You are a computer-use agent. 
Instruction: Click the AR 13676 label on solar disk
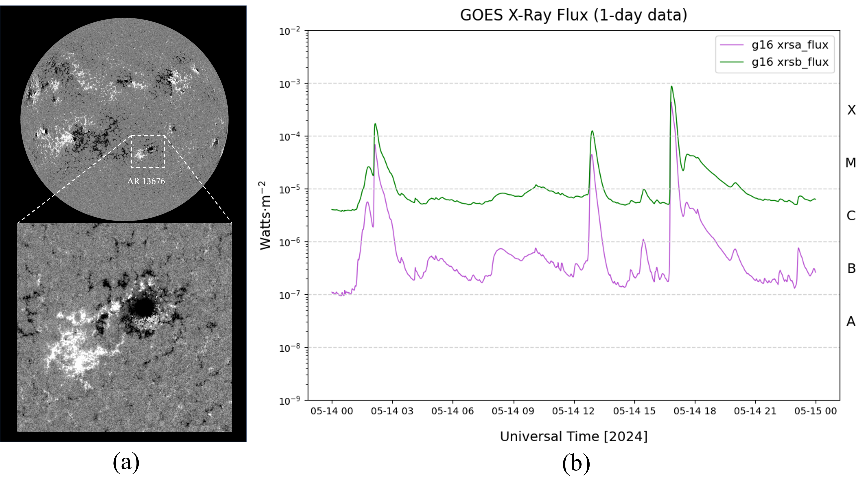pyautogui.click(x=146, y=181)
